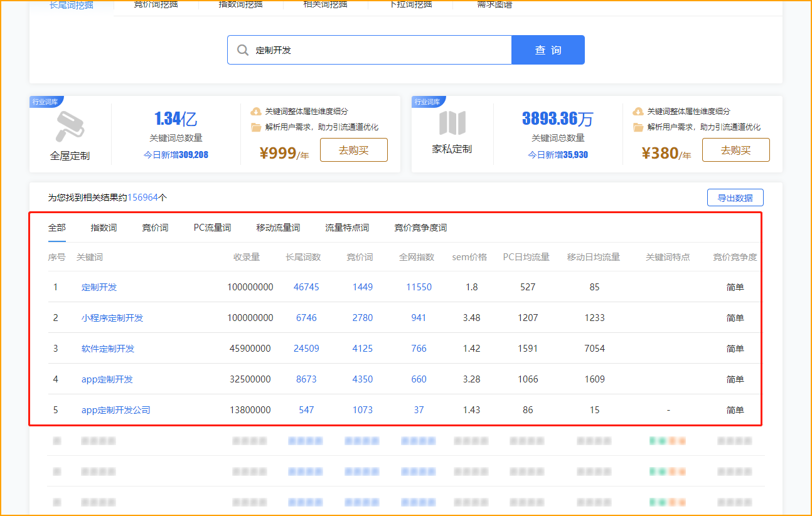Switch to 指数词挖掘 tab
The width and height of the screenshot is (812, 516).
coord(240,4)
